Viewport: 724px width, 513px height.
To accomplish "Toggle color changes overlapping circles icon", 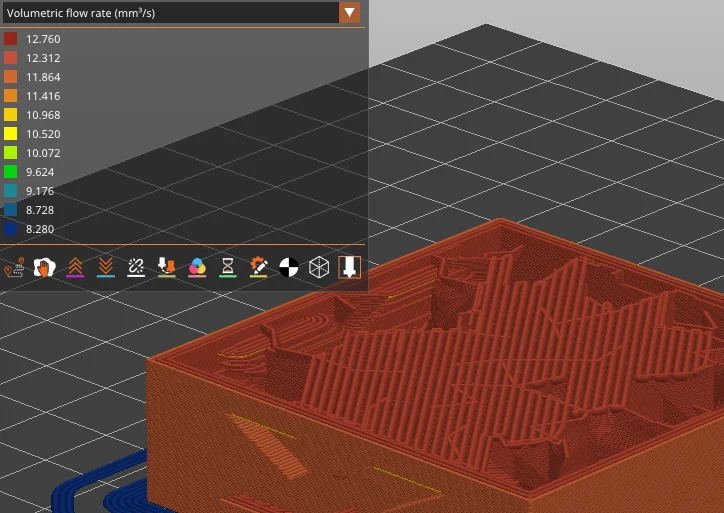I will 197,267.
